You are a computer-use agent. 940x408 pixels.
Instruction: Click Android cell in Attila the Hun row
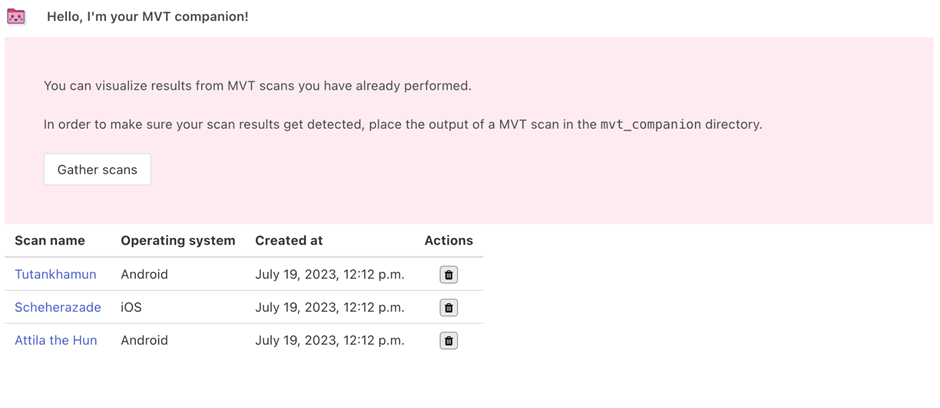coord(144,340)
